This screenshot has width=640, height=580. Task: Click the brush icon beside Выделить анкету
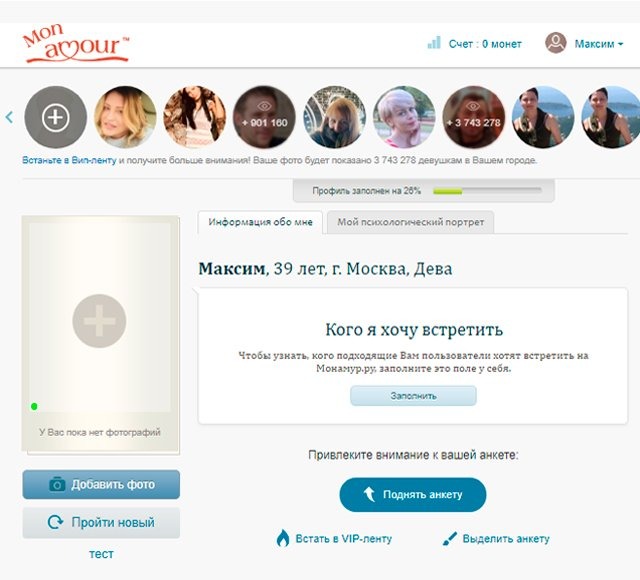[x=449, y=539]
